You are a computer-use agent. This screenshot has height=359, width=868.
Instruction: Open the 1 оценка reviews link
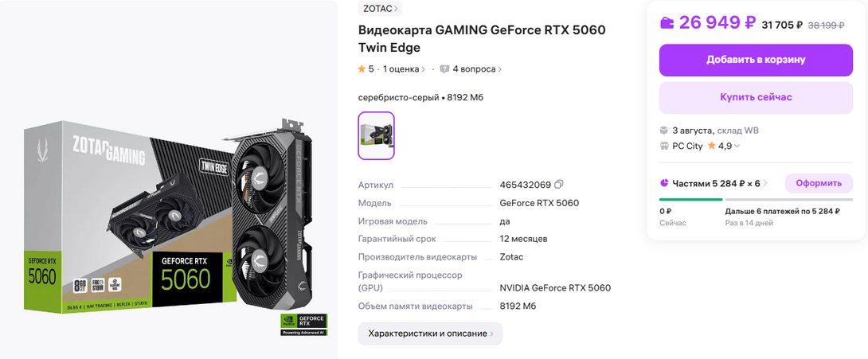coord(404,69)
